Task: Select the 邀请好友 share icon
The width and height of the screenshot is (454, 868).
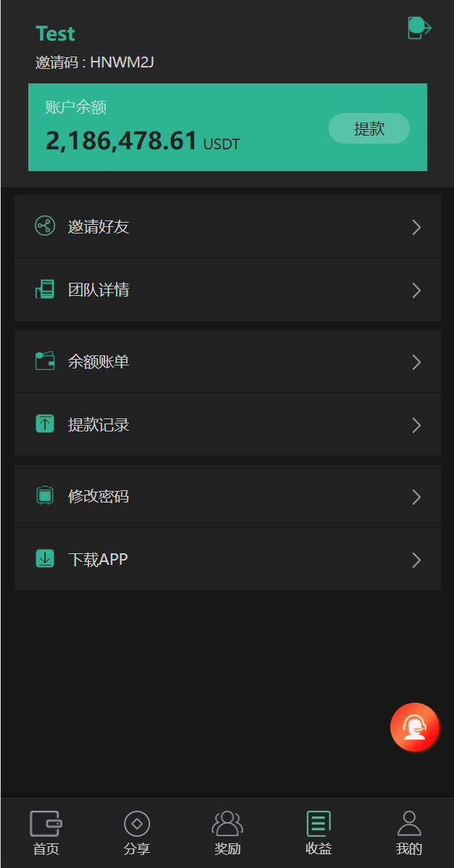Action: coord(44,226)
